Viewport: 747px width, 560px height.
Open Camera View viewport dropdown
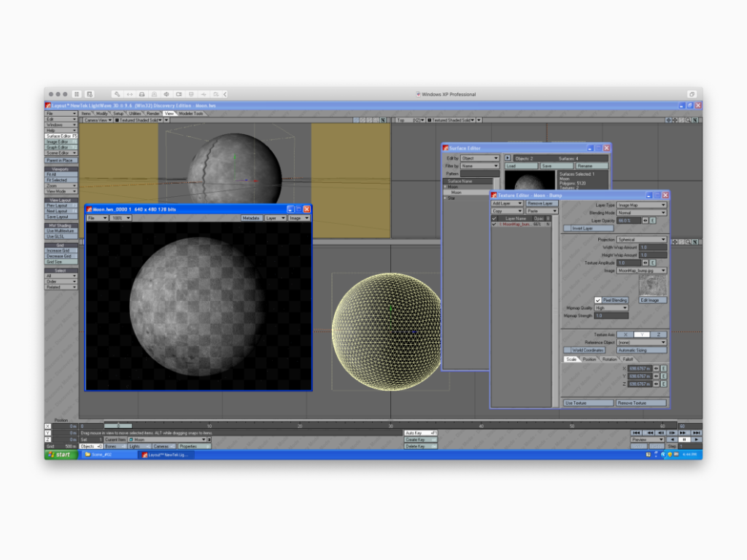point(98,120)
